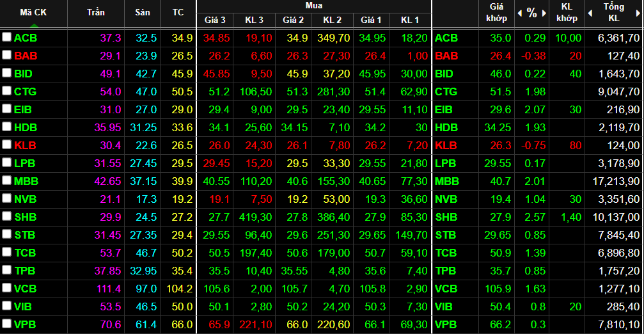The height and width of the screenshot is (334, 644).
Task: Click the Trần column header
Action: 96,13
